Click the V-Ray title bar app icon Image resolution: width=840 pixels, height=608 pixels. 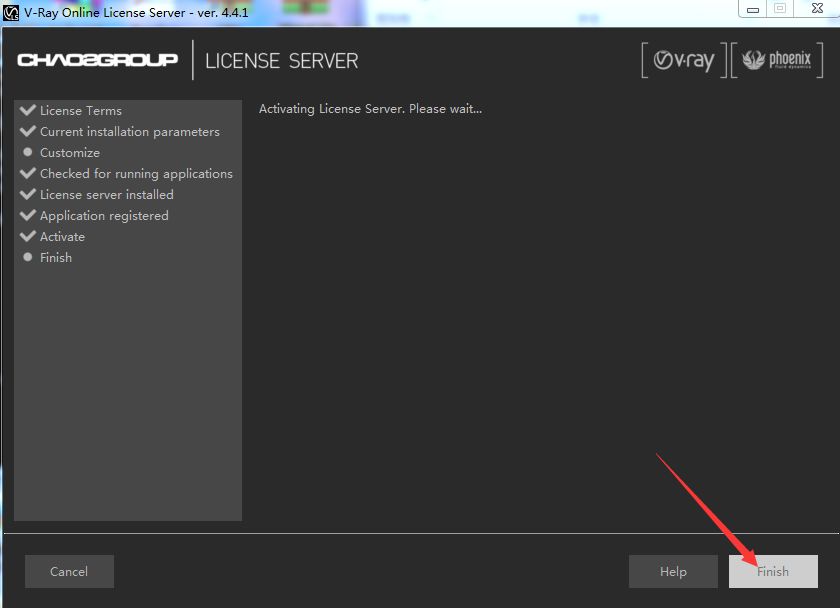click(11, 12)
